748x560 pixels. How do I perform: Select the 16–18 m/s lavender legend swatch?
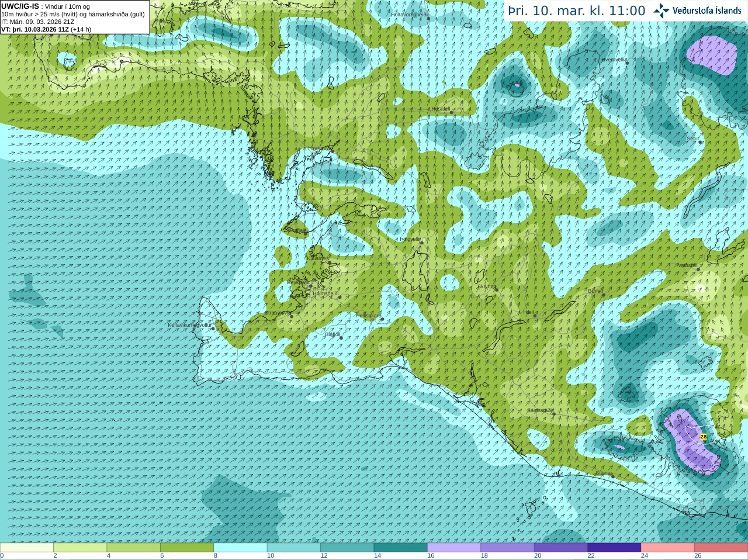[453, 548]
